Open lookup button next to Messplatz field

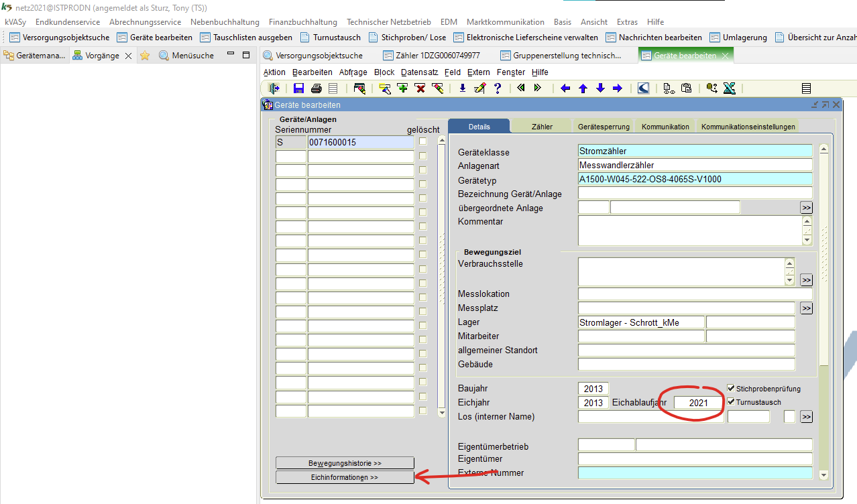click(x=806, y=308)
